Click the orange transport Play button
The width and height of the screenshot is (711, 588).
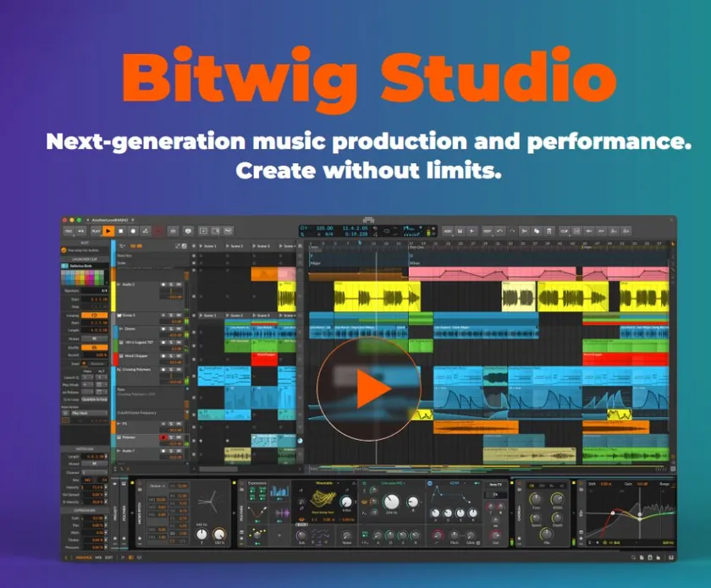pos(108,231)
